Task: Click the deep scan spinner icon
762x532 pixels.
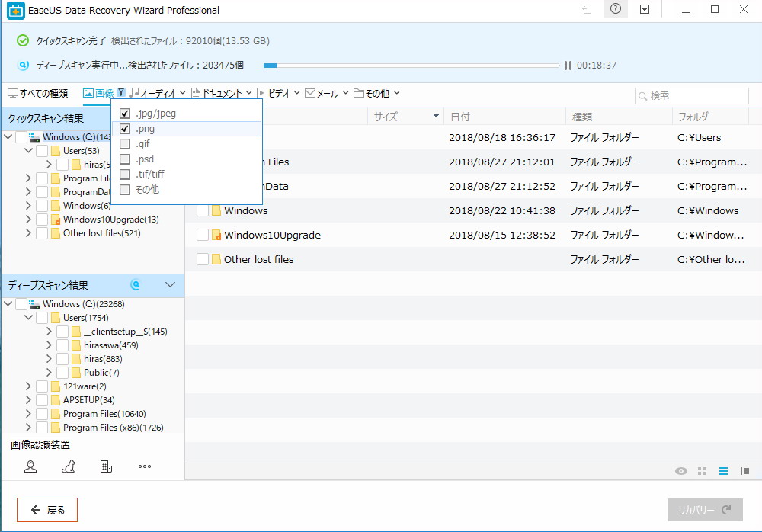Action: tap(136, 285)
